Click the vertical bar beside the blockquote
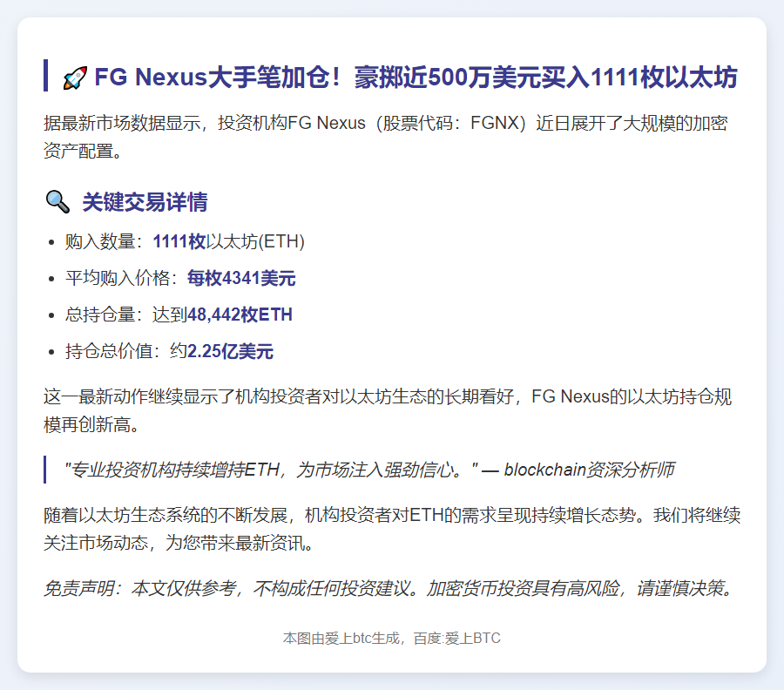The width and height of the screenshot is (784, 690). click(x=45, y=470)
